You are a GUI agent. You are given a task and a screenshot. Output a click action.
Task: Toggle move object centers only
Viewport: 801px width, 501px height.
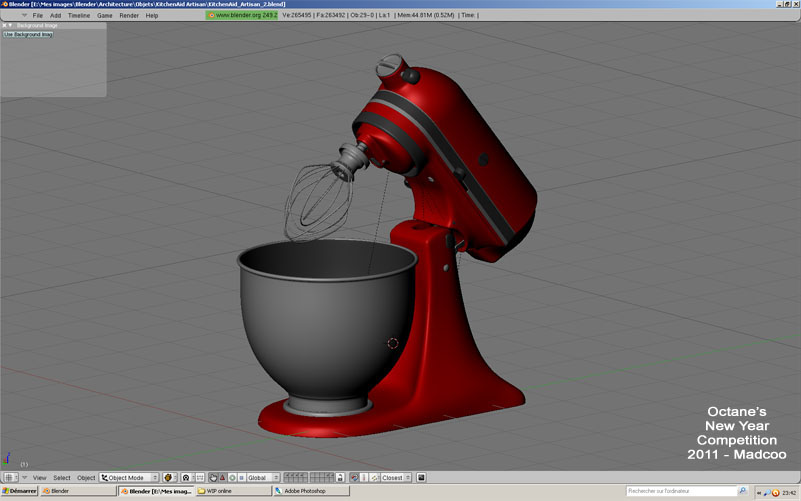tap(200, 478)
